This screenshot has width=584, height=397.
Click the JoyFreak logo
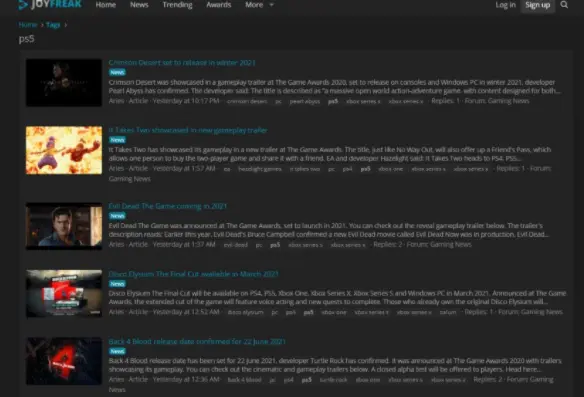click(x=50, y=4)
